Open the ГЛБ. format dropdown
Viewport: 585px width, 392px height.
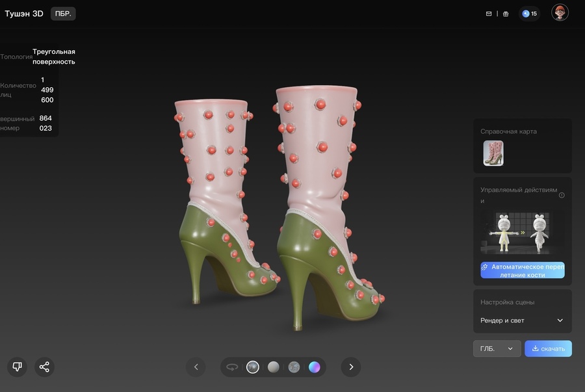(x=497, y=348)
